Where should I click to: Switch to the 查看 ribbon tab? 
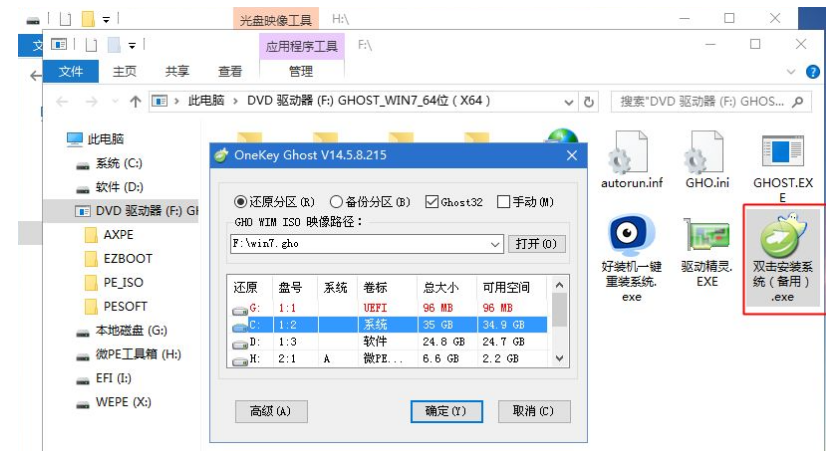point(230,71)
